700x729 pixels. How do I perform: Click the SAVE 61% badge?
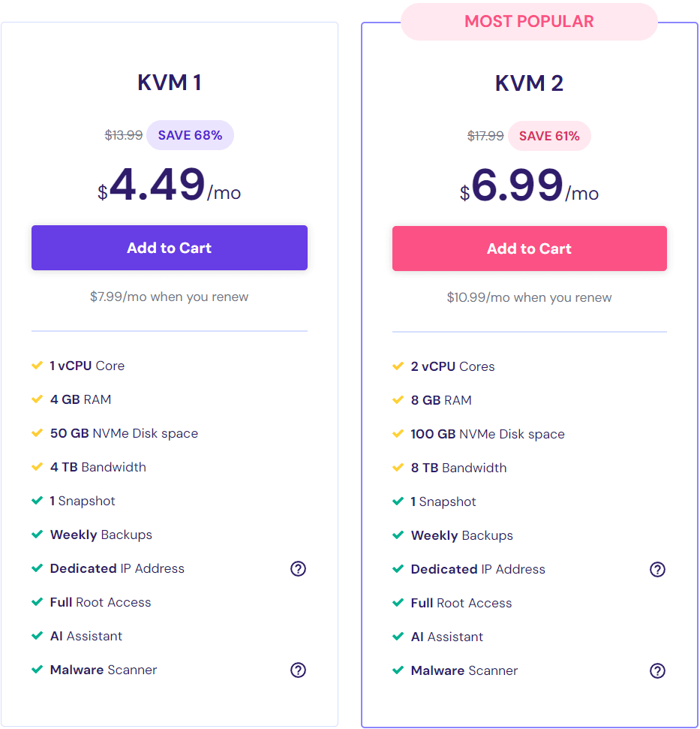click(x=549, y=136)
